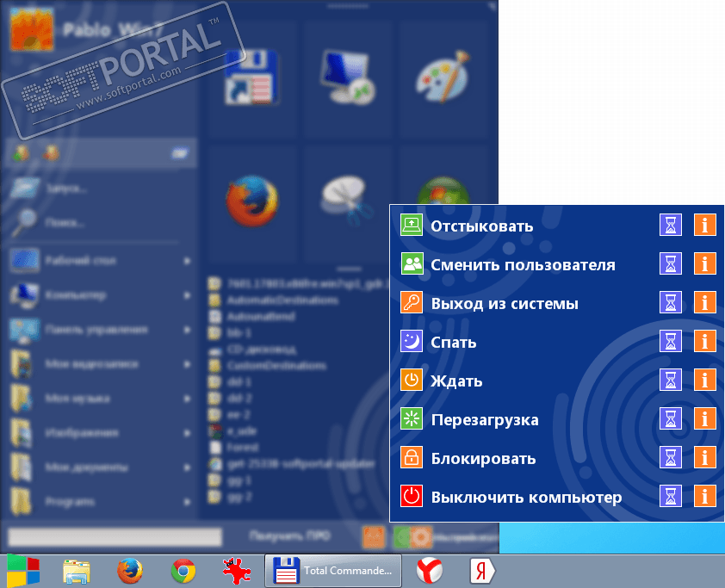
Task: Open the Paint palette tile
Action: coord(444,78)
